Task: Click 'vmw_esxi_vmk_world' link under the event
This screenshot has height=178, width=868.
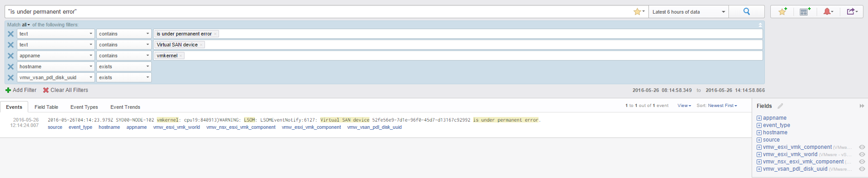Action: 177,127
